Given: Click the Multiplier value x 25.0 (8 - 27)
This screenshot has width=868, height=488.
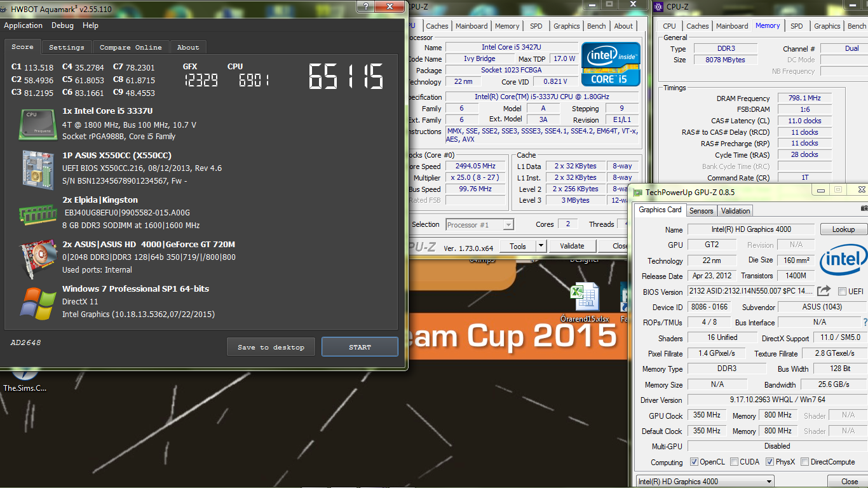Looking at the screenshot, I should coord(476,177).
